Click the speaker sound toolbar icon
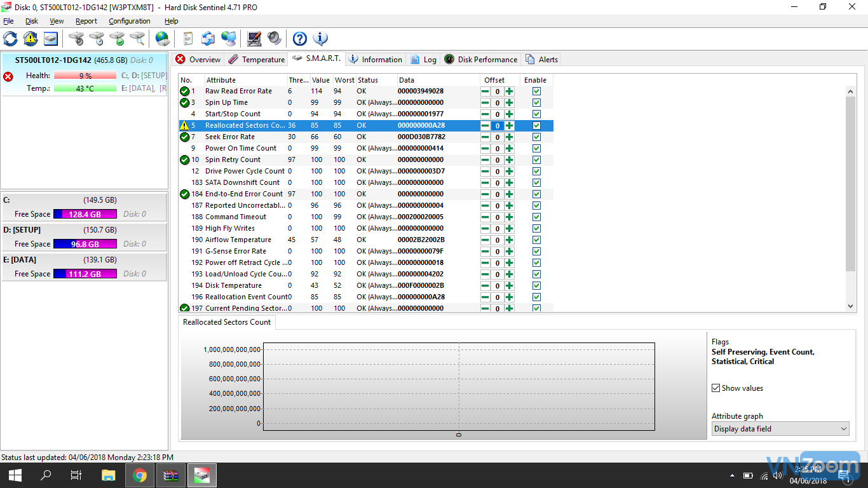The width and height of the screenshot is (868, 488). pyautogui.click(x=275, y=39)
